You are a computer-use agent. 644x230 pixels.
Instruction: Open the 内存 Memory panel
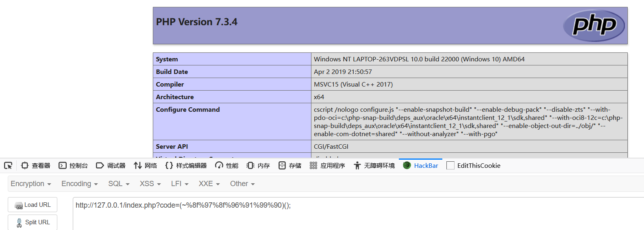[x=258, y=165]
